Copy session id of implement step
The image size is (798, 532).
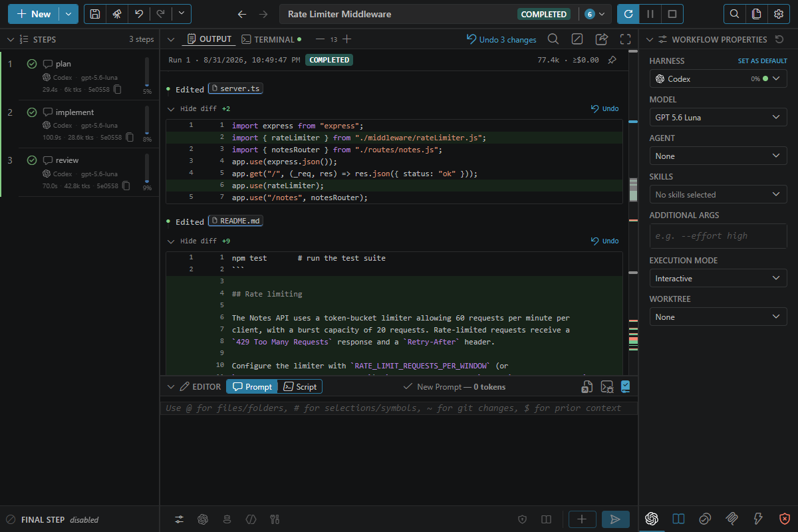pos(130,137)
